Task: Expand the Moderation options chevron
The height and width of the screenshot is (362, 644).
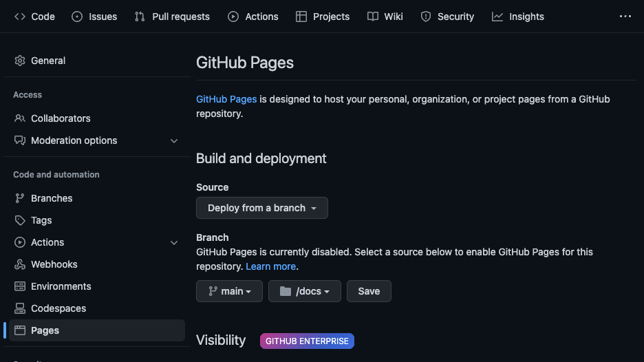Action: click(174, 141)
